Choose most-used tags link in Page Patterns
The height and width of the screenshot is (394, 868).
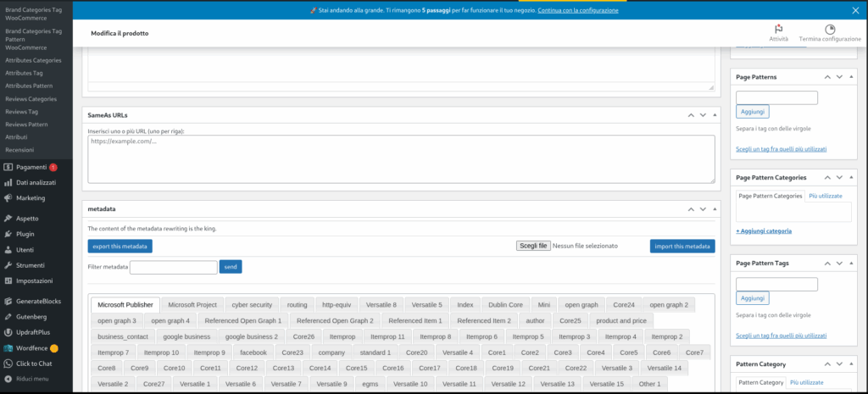781,149
